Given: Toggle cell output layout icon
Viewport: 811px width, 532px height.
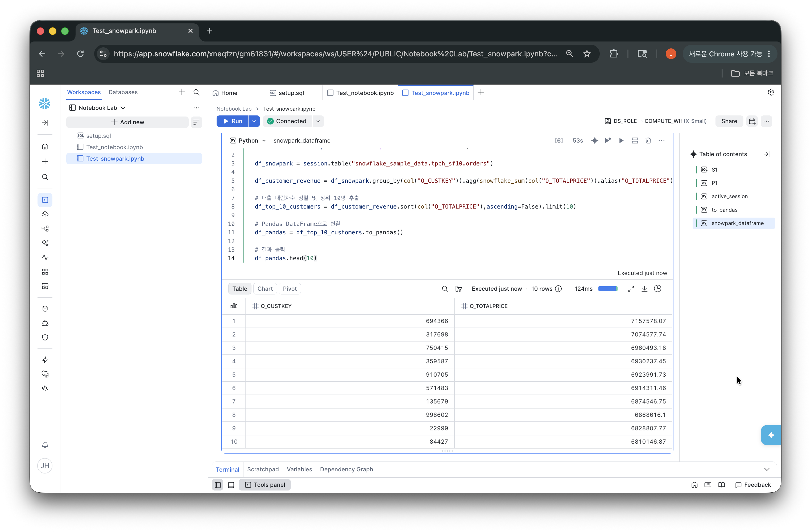Looking at the screenshot, I should (635, 140).
